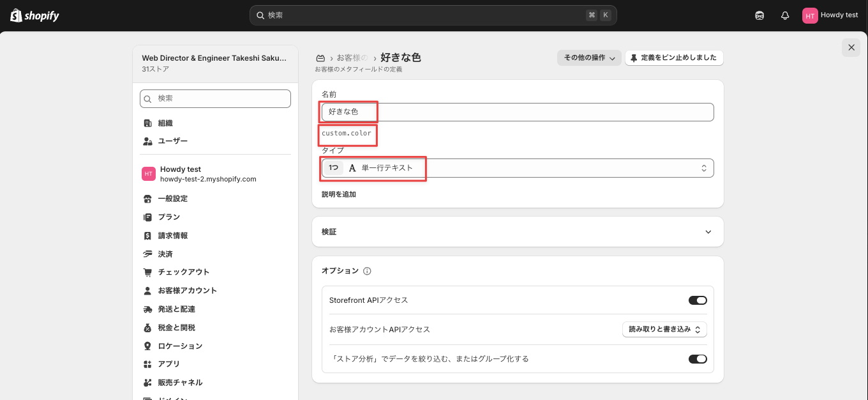Open その他の操作 dropdown

click(x=589, y=58)
